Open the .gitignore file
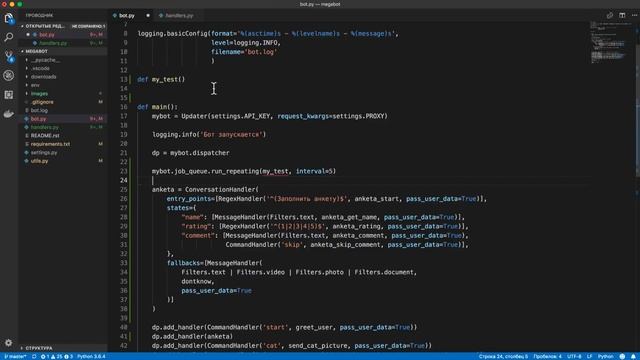640x360 pixels. coord(42,102)
